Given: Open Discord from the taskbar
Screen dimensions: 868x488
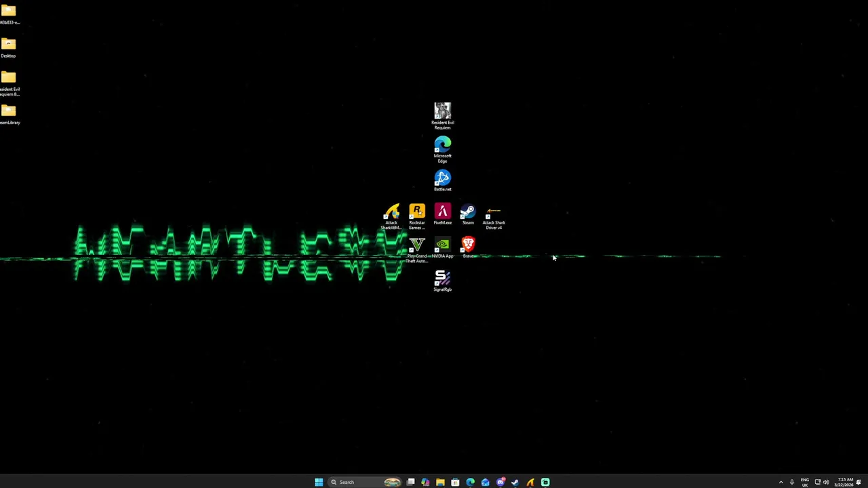Looking at the screenshot, I should tap(500, 482).
